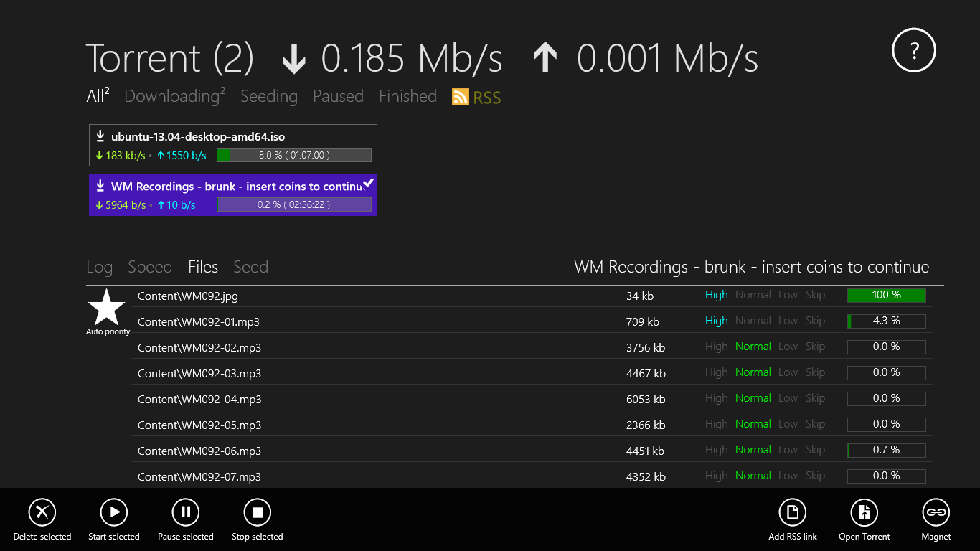
Task: Click the Open Torrent file icon
Action: [x=864, y=512]
